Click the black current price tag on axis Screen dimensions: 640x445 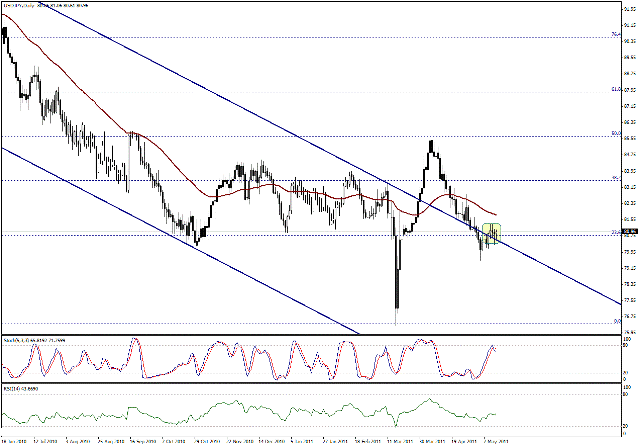tap(628, 232)
